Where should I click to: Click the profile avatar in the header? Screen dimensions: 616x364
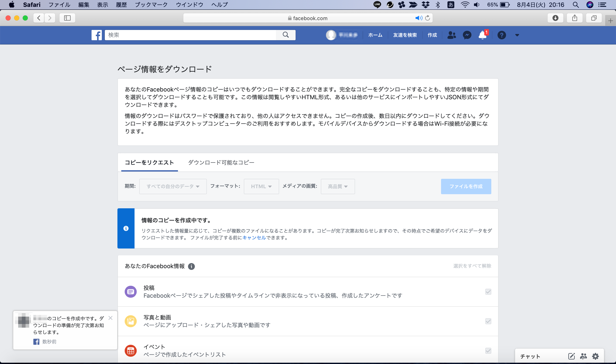331,35
